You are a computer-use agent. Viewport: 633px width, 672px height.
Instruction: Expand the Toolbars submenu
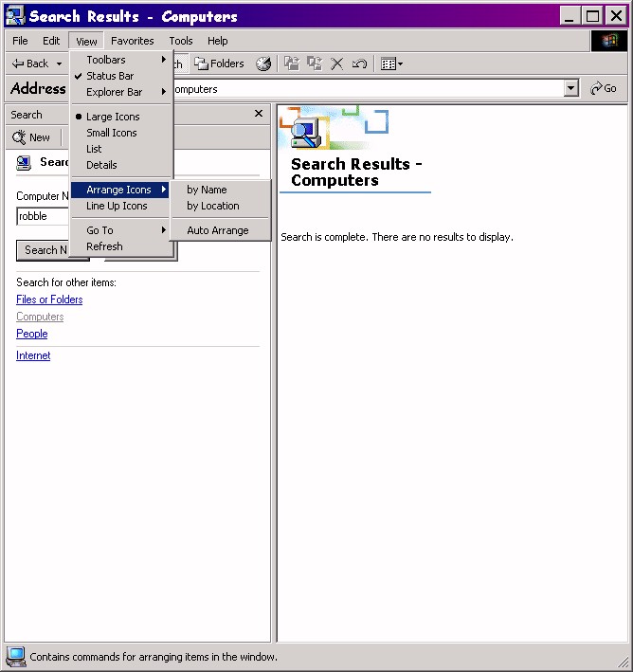(121, 60)
